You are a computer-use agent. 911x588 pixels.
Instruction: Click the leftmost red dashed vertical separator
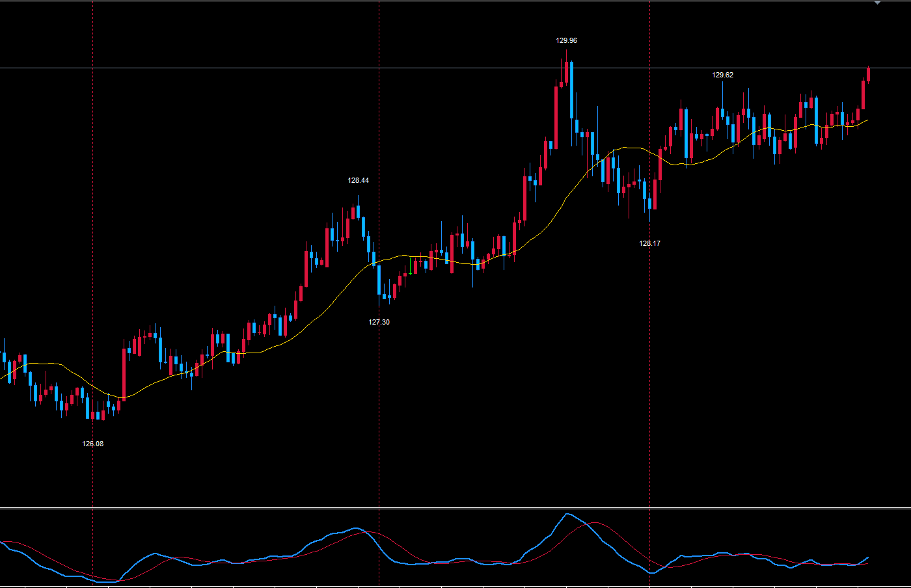[x=93, y=195]
